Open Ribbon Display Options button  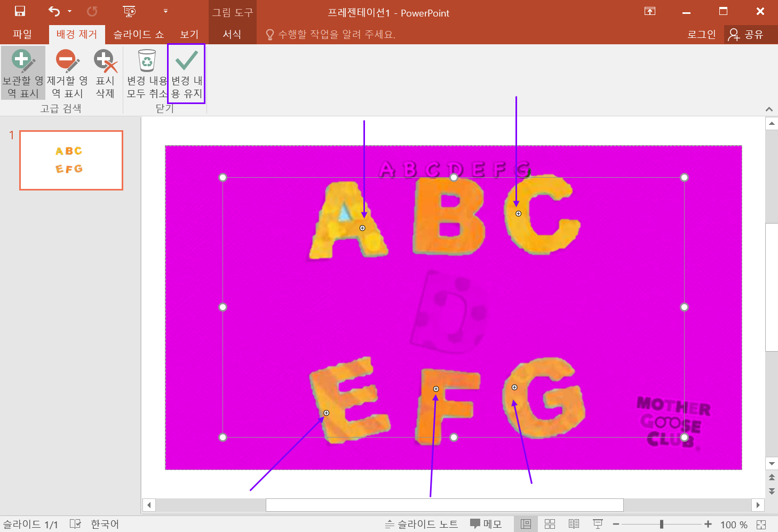[x=650, y=11]
